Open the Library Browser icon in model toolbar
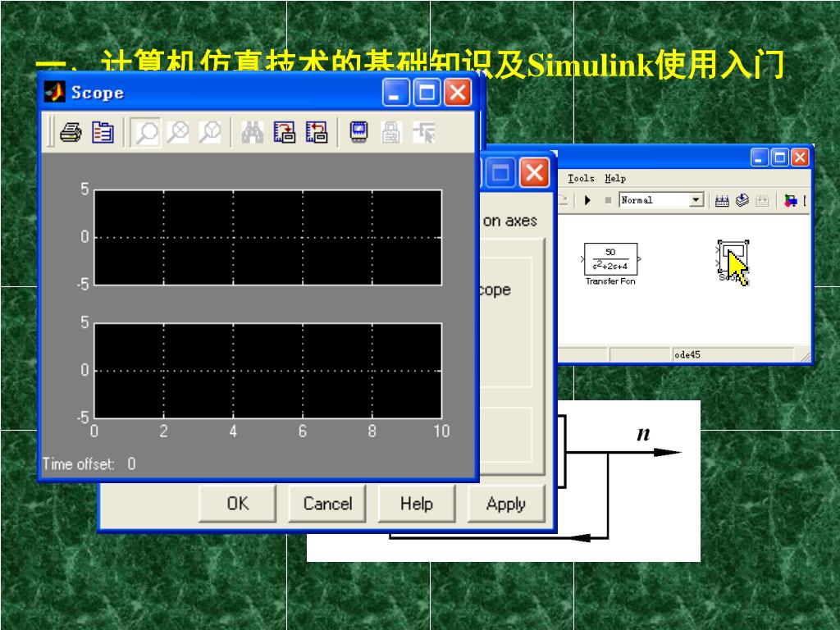Image resolution: width=840 pixels, height=630 pixels. click(790, 201)
